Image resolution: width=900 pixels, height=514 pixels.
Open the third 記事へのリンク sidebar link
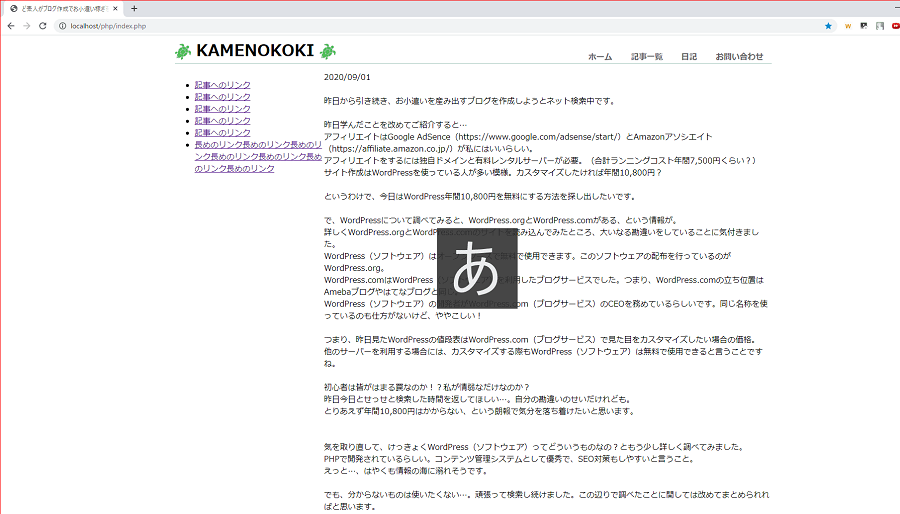(x=223, y=109)
